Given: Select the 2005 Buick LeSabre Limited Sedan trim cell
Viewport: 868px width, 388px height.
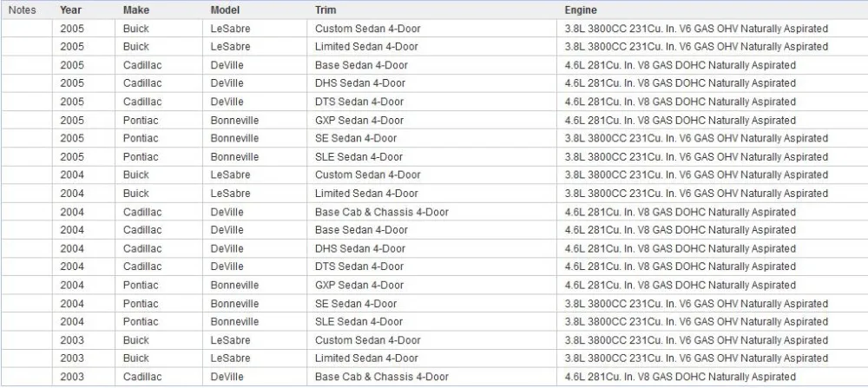Looking at the screenshot, I should pos(431,47).
